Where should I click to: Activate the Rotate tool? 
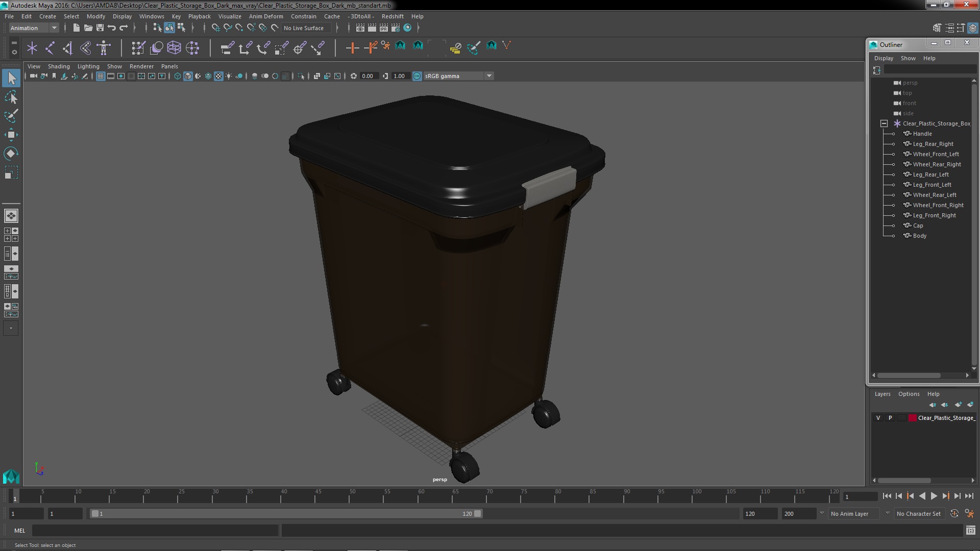click(11, 154)
